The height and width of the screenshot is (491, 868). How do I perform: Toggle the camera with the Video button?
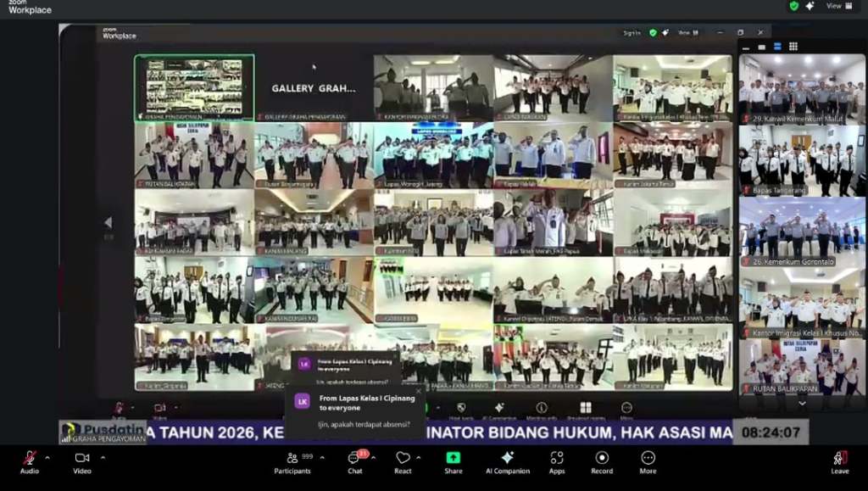point(81,459)
